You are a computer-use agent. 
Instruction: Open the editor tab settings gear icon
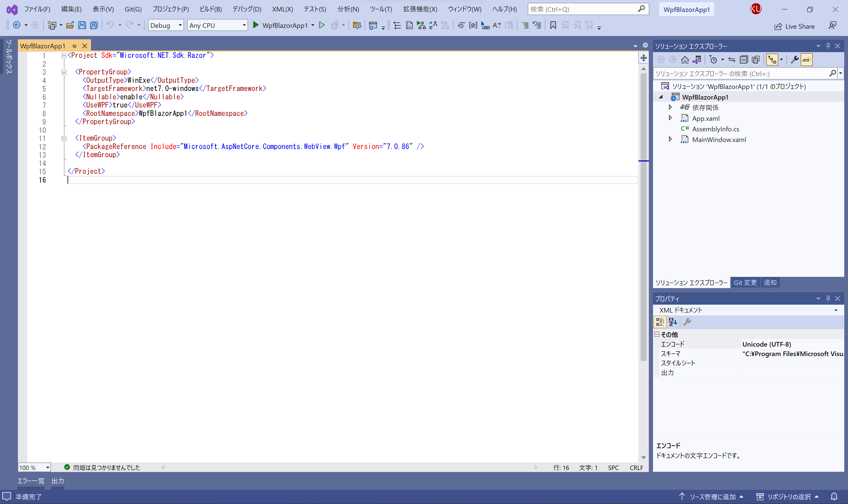[645, 45]
